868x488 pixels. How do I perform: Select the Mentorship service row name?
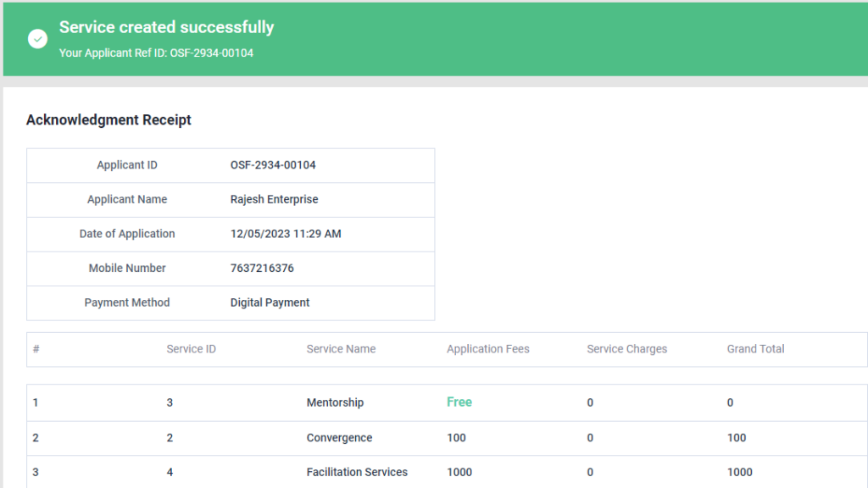pos(335,402)
